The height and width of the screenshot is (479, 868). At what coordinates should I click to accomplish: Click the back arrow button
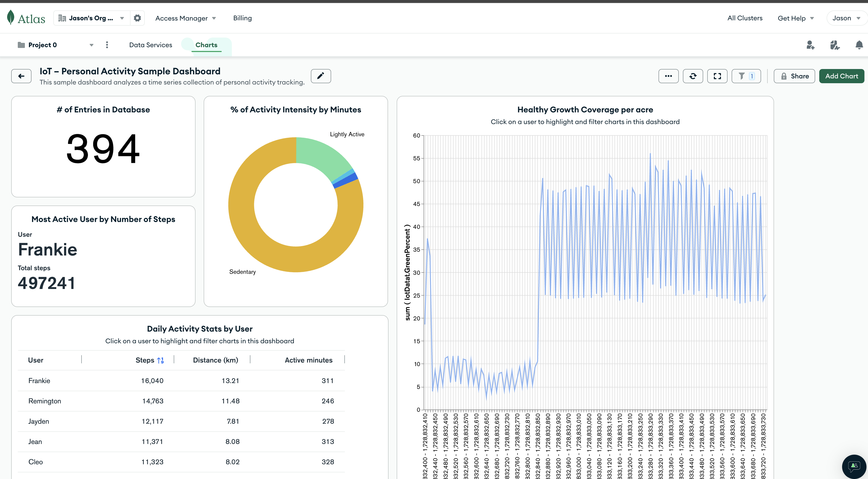(21, 76)
